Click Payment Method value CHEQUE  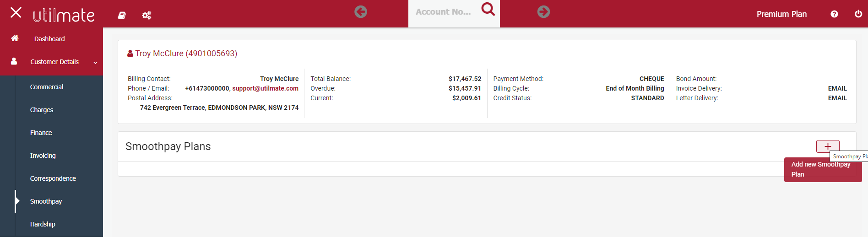[x=651, y=79]
